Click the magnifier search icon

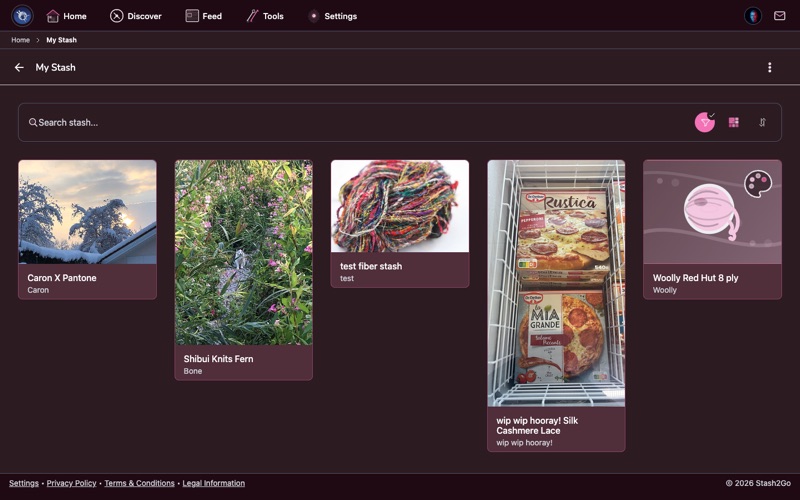(x=33, y=123)
